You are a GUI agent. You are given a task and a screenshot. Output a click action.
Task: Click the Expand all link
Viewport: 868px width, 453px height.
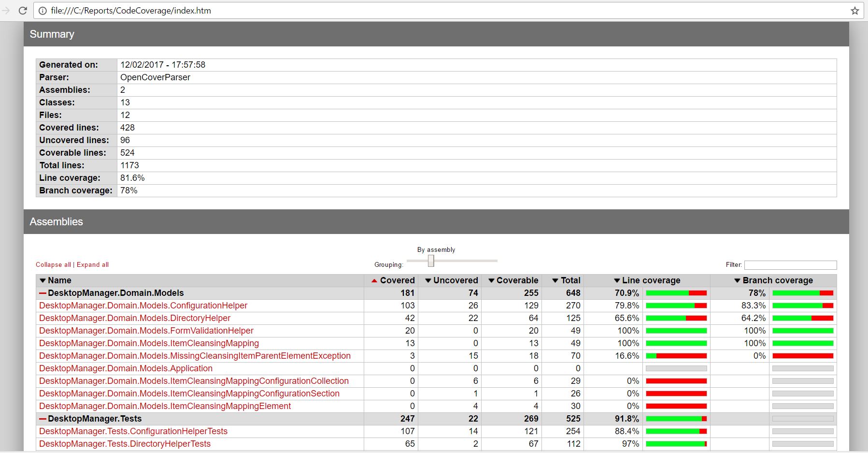tap(93, 264)
